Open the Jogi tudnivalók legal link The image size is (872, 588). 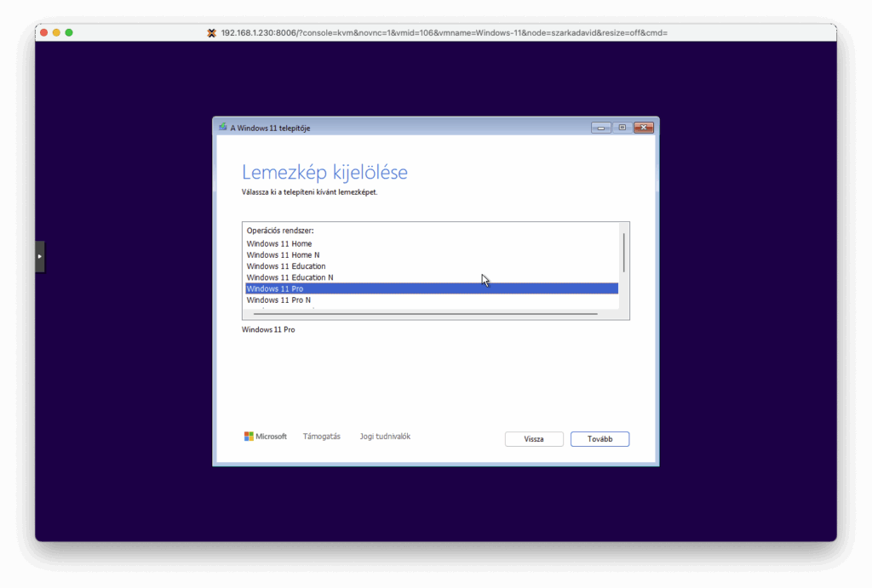point(385,437)
